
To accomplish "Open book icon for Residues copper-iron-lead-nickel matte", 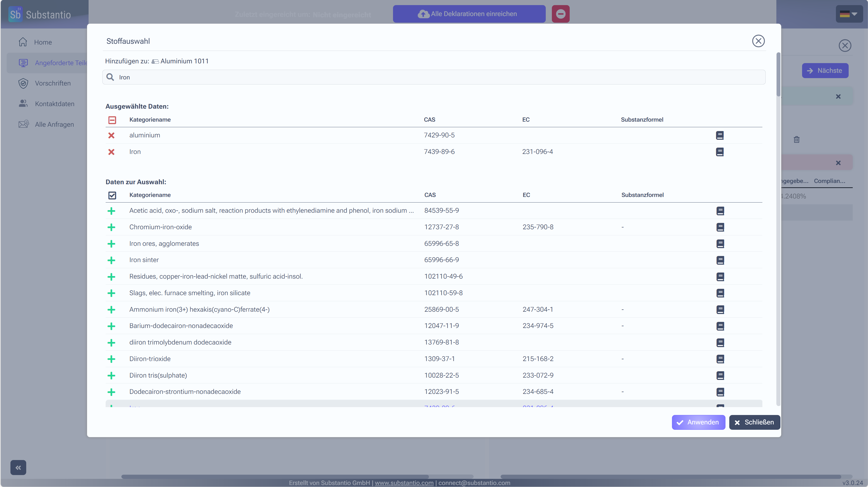I will (720, 277).
